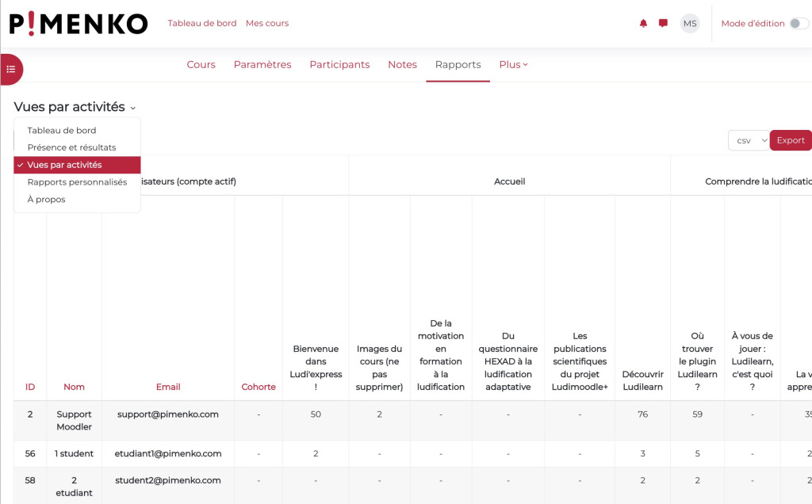Viewport: 812px width, 504px height.
Task: Click the Export button
Action: [791, 140]
